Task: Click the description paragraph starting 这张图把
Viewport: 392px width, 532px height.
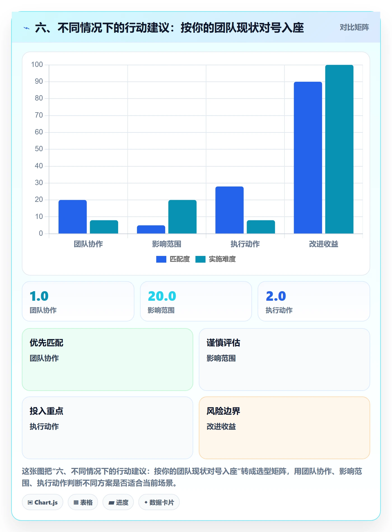Action: (192, 477)
